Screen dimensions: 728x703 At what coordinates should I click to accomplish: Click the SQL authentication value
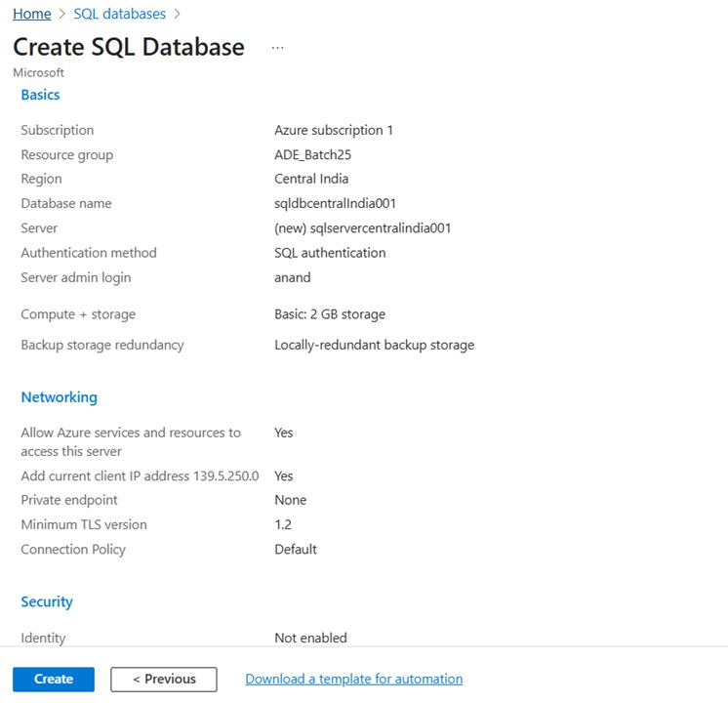pyautogui.click(x=330, y=253)
